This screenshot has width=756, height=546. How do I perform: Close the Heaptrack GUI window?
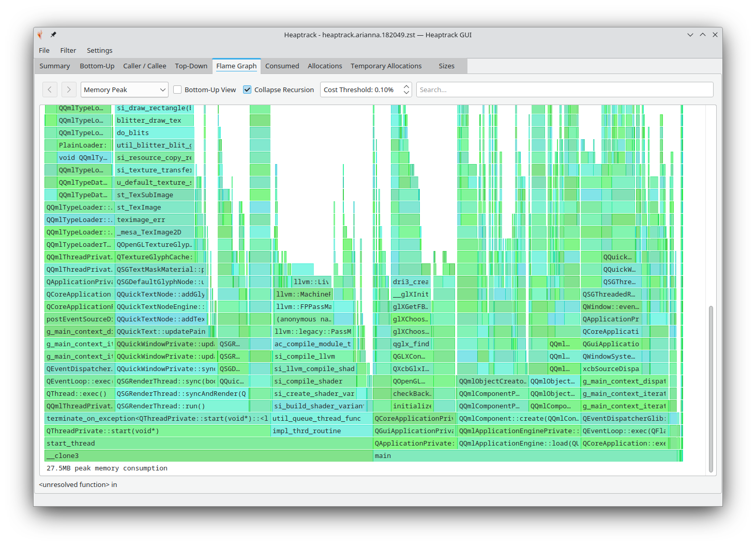[x=715, y=35]
